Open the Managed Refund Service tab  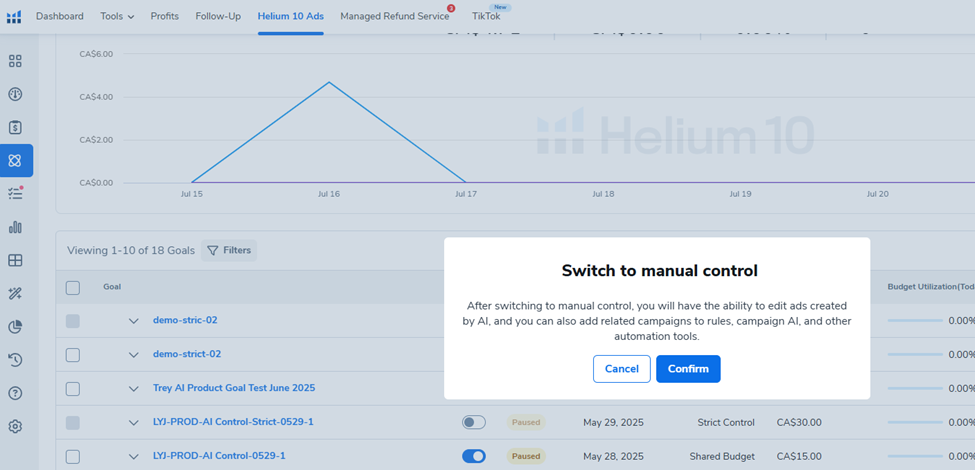point(394,16)
